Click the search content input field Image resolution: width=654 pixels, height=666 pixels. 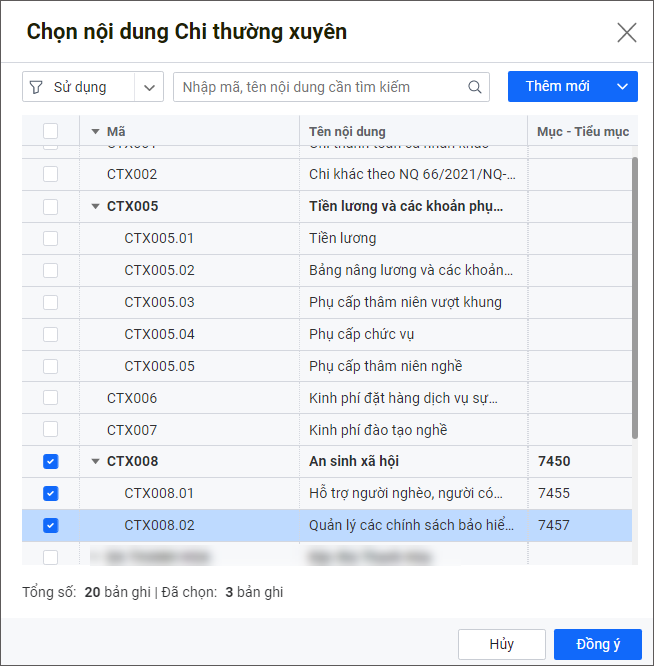320,87
